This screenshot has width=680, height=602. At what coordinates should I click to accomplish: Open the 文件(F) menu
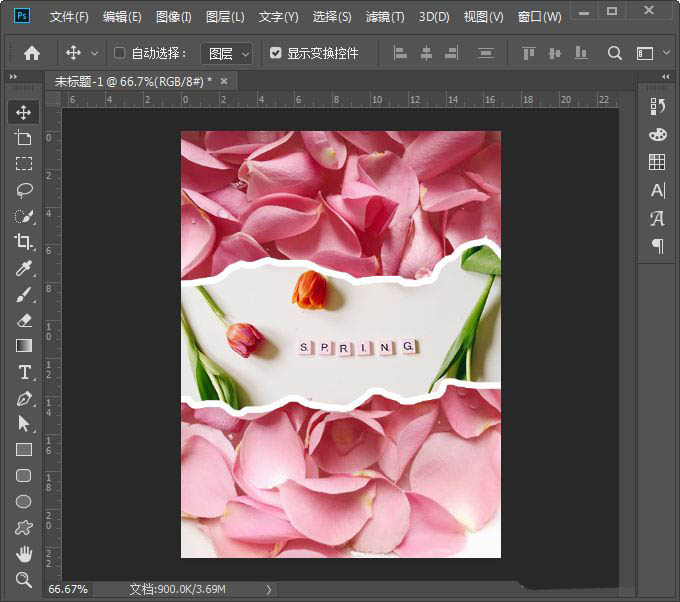[x=69, y=16]
